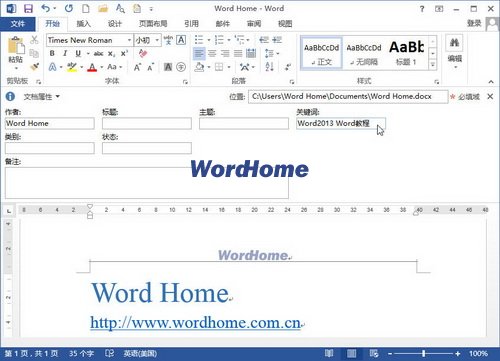Open the wordhome.com.cn hyperlink
This screenshot has width=500, height=361.
click(x=195, y=323)
